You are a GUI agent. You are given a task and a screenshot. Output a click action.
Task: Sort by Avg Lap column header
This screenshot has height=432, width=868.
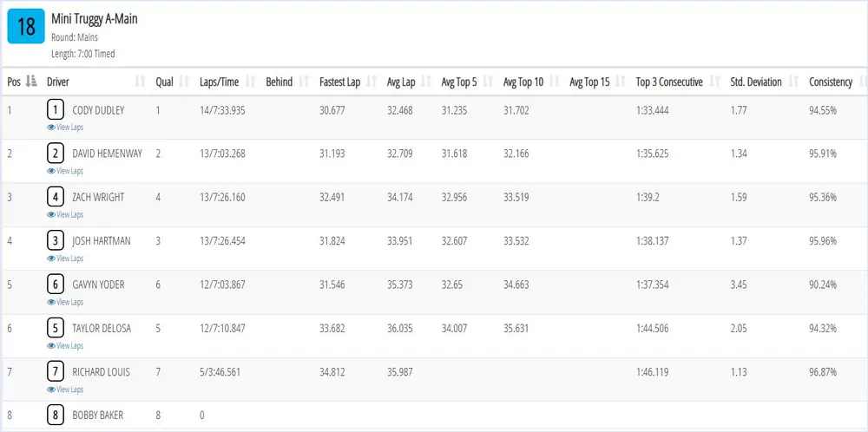coord(408,82)
